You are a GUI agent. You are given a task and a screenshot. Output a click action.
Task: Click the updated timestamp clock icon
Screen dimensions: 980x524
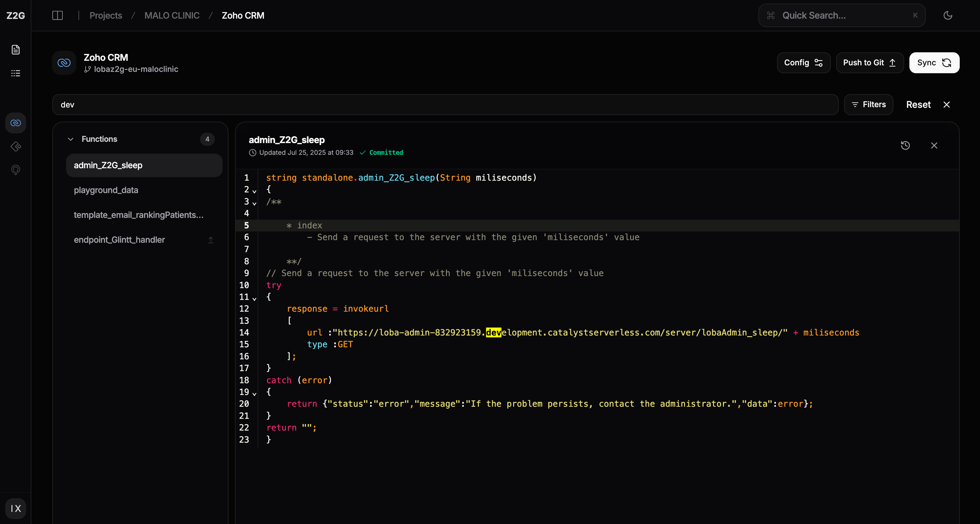tap(253, 153)
